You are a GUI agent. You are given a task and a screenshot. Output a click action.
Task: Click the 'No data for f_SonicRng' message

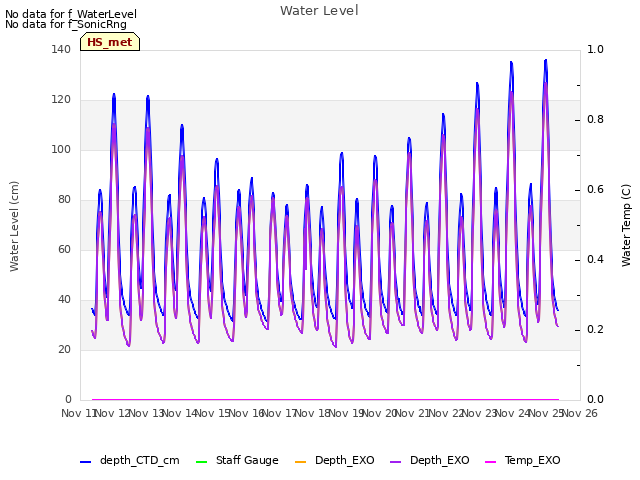[x=66, y=24]
